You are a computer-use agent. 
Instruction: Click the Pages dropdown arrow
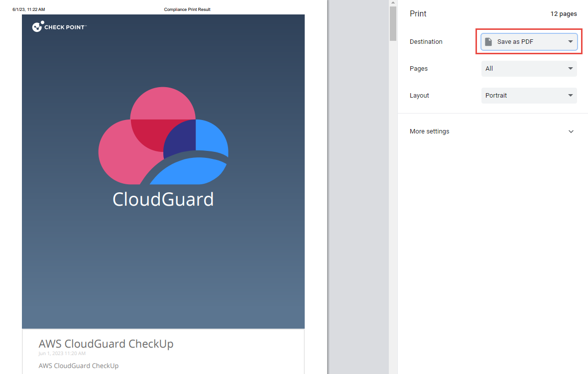pyautogui.click(x=570, y=69)
